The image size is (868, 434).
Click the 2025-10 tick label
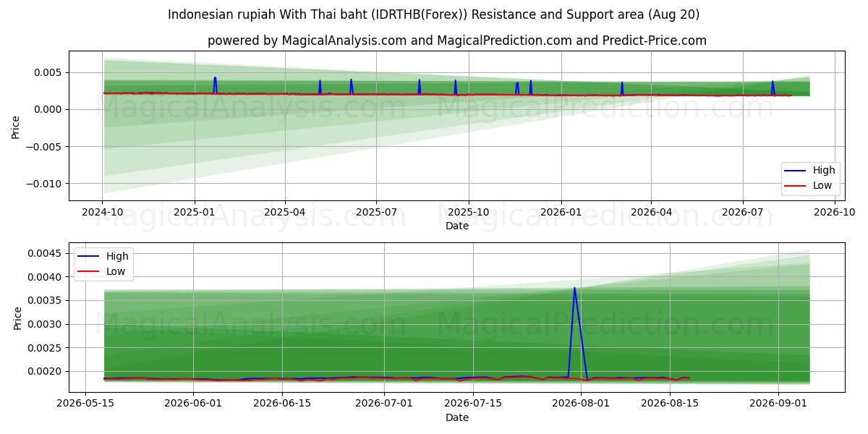pos(469,213)
